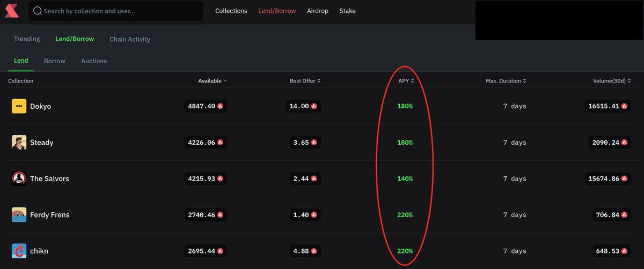Click the 7 days duration in The Salvors row
Screen dimensions: 644x269
pos(515,178)
